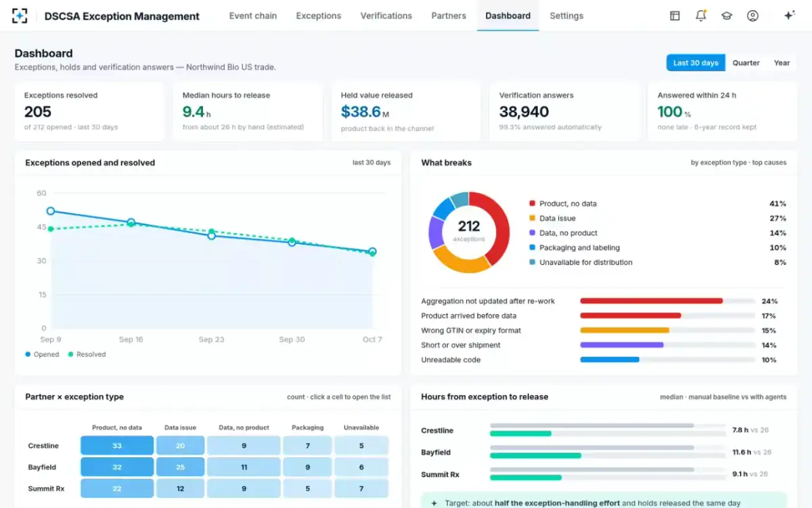Switch period to Year
The height and width of the screenshot is (508, 812).
(782, 62)
